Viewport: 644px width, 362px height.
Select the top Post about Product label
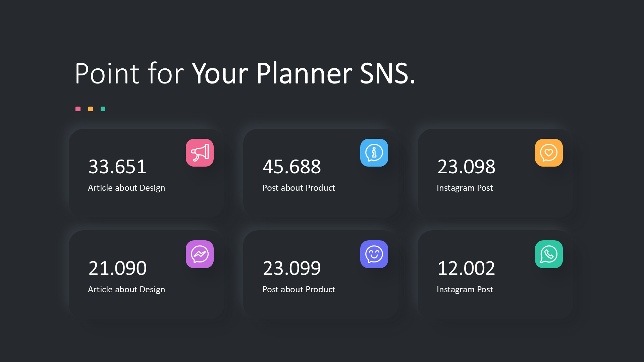(299, 188)
